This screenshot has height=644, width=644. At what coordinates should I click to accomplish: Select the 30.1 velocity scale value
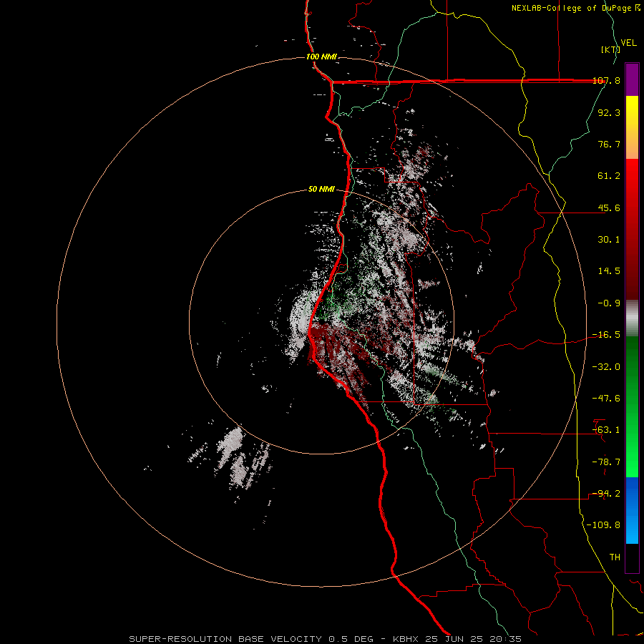coord(609,240)
